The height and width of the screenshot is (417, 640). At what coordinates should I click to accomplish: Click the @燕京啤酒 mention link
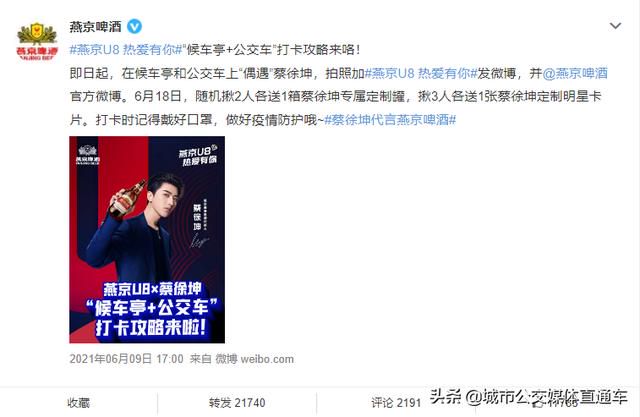pos(575,73)
